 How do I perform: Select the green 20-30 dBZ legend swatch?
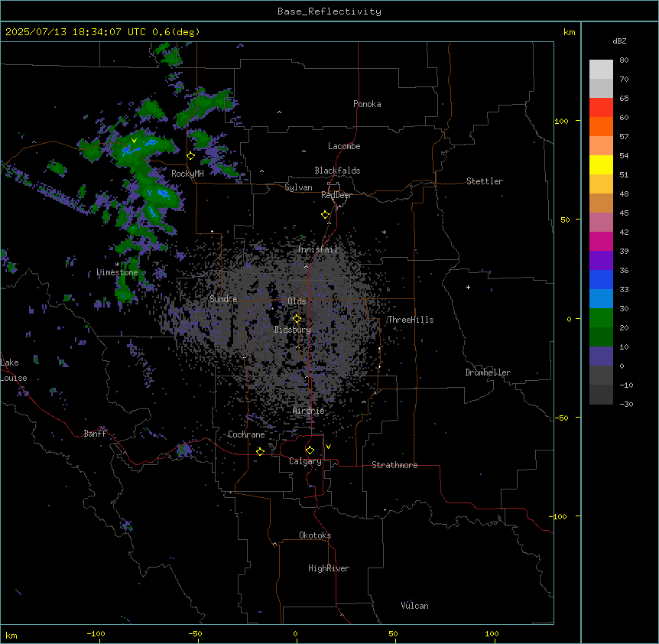(x=601, y=318)
